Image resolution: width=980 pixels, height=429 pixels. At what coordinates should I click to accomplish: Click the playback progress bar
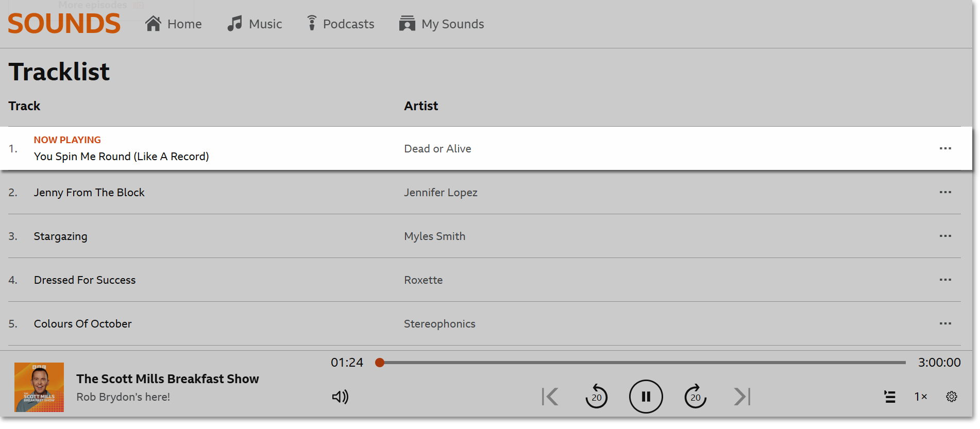[640, 363]
